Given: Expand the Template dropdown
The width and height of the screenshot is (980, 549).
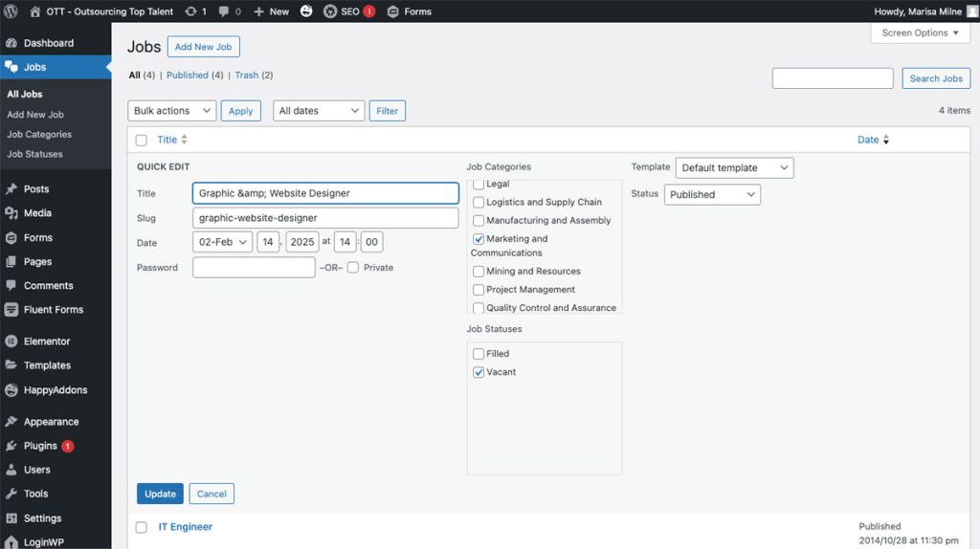Looking at the screenshot, I should pos(734,168).
